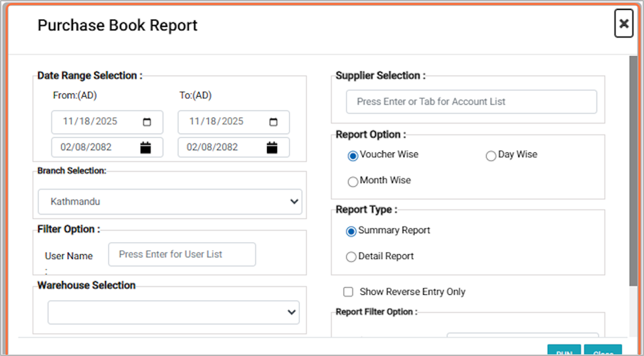The height and width of the screenshot is (356, 644).
Task: Enable Show Reverse Entry Only checkbox
Action: [x=349, y=292]
